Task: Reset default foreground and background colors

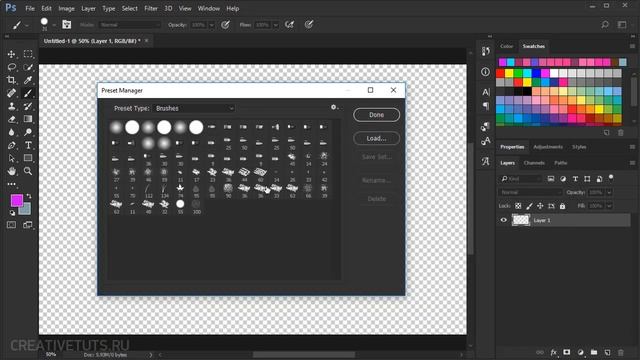Action: coord(12,213)
